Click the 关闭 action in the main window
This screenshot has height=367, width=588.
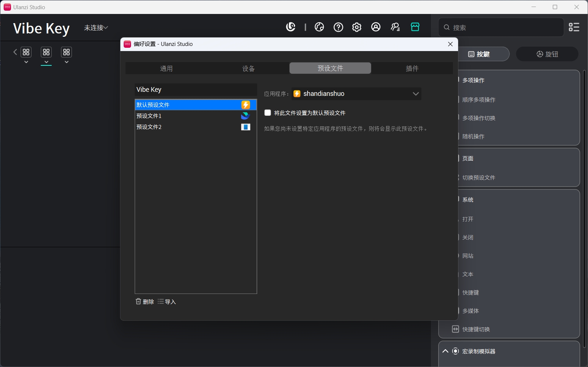468,237
